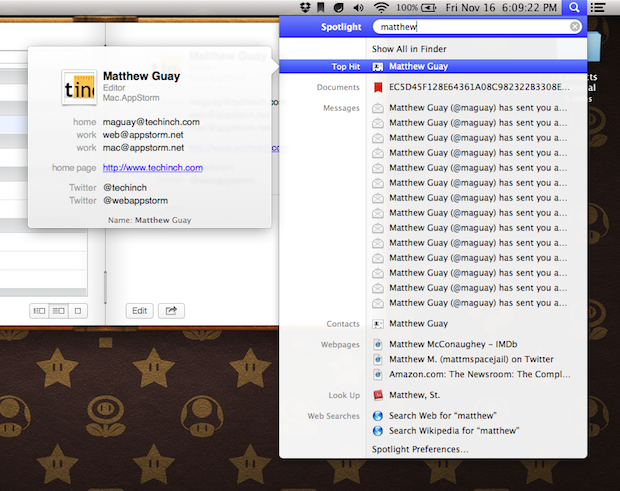Open the Contacts result Matthew Guay
This screenshot has height=491, width=620.
[418, 324]
